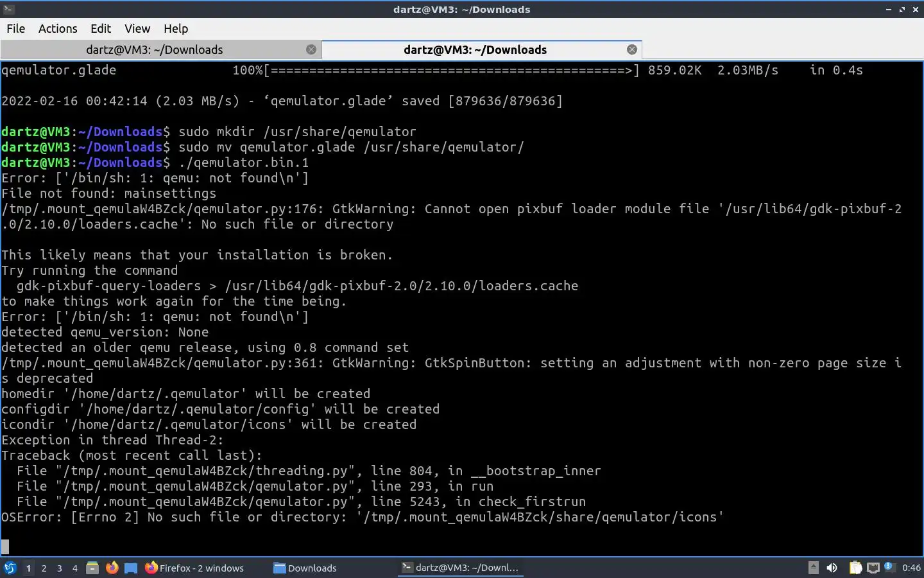
Task: Open Firefox - 2 windows taskbar entry
Action: [194, 568]
